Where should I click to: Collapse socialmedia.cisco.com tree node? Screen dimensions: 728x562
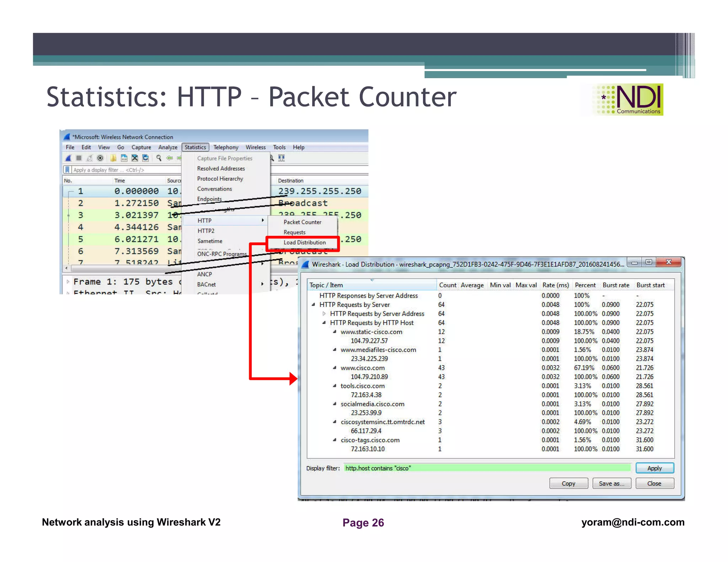click(334, 404)
